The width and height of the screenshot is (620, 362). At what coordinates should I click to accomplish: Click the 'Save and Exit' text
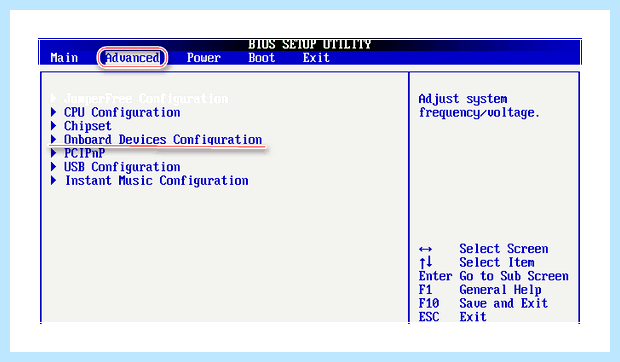504,303
